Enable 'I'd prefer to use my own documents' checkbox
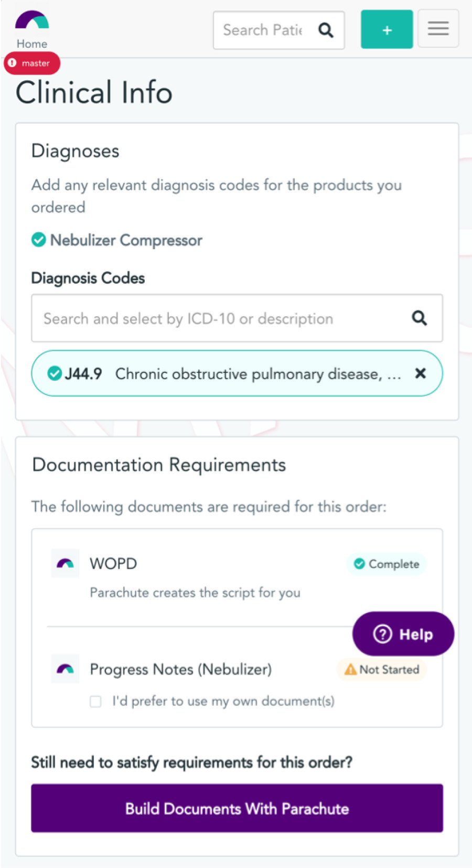Viewport: 472px width, 868px height. (x=95, y=701)
